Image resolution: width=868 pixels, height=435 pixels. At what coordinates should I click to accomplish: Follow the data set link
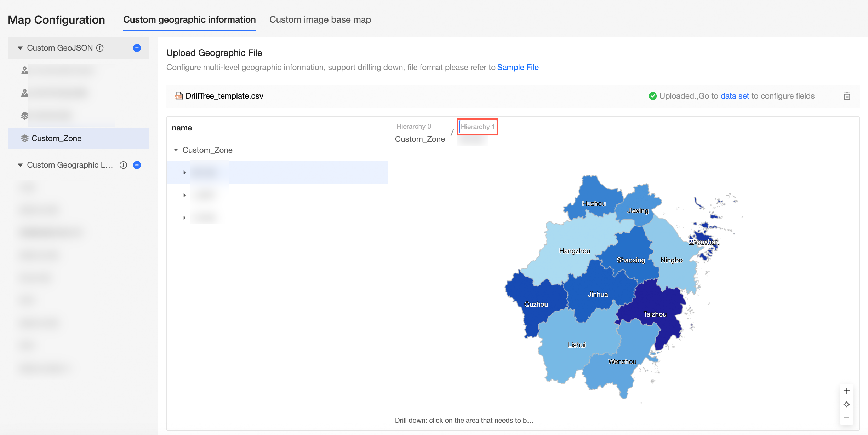pyautogui.click(x=735, y=96)
